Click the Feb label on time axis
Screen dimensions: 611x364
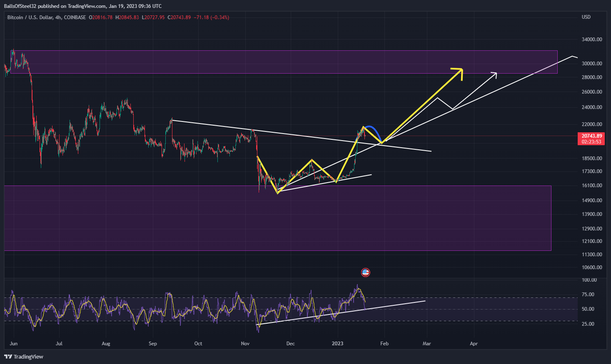click(384, 344)
